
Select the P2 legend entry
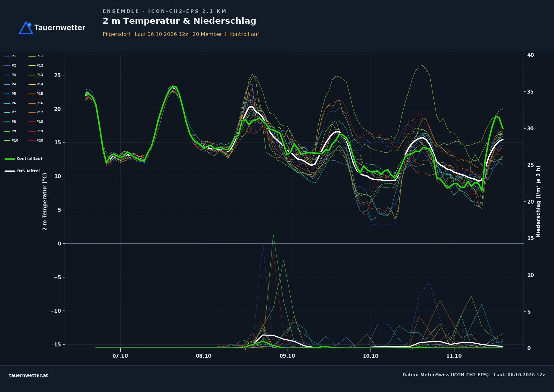pyautogui.click(x=10, y=65)
